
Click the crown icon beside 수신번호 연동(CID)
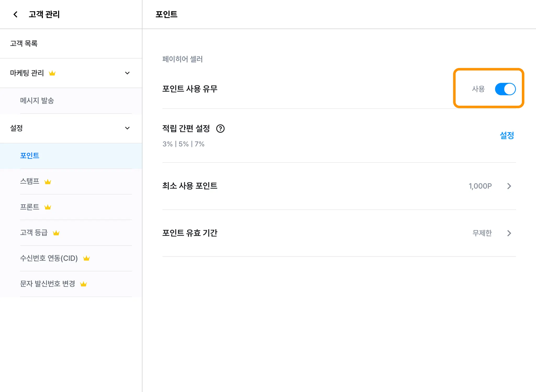tap(86, 259)
